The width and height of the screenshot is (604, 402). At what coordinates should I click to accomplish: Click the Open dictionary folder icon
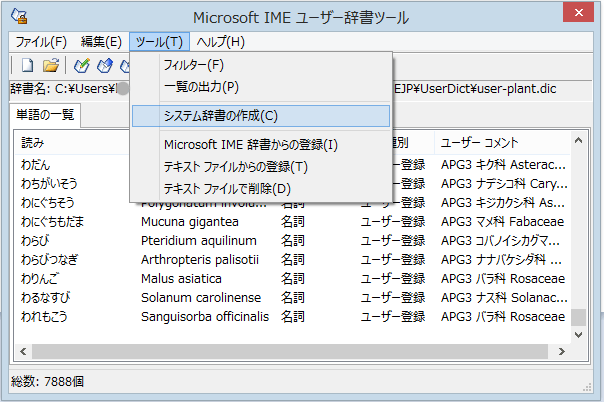(51, 65)
